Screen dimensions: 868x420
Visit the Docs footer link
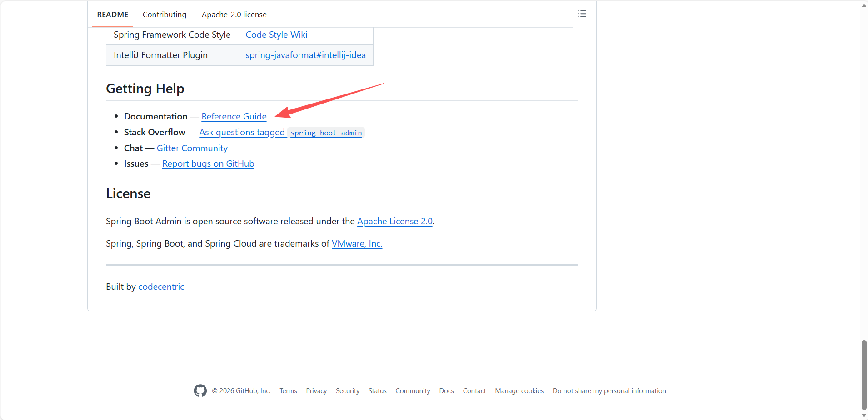447,391
